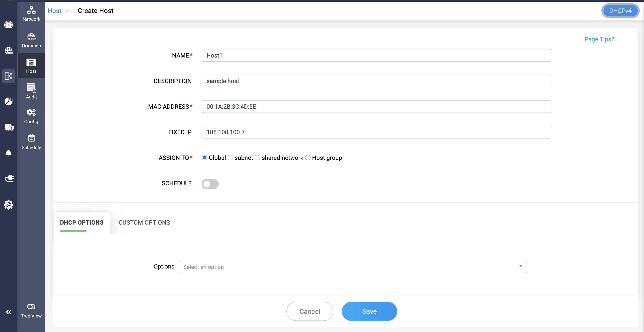Screen dimensions: 644x332
Task: Enable the Schedule toggle switch
Action: (210, 184)
